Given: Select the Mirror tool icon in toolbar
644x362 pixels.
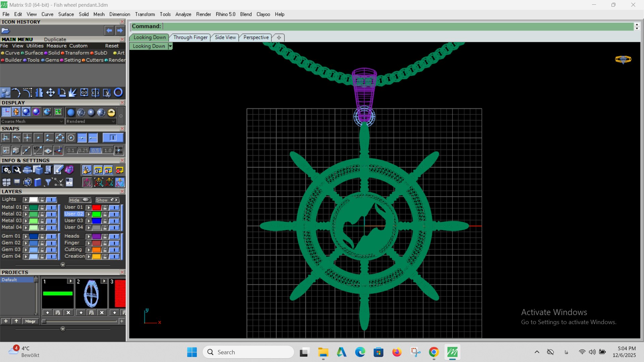Looking at the screenshot, I should (x=39, y=93).
